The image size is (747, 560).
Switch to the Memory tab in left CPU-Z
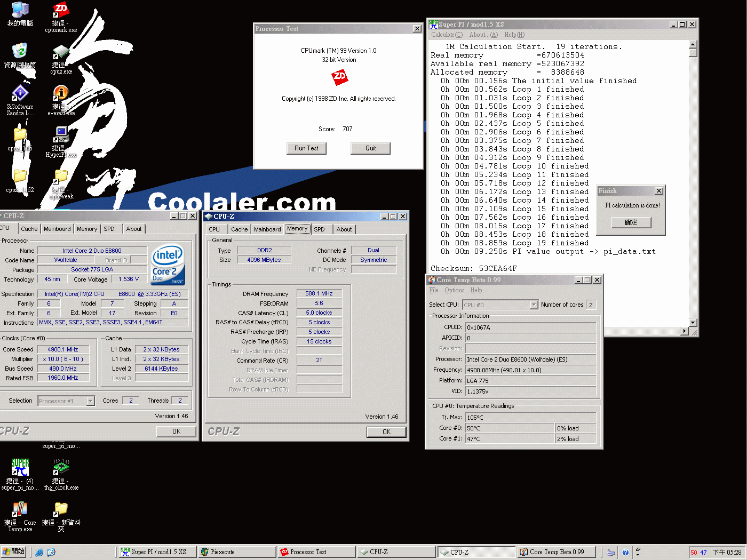(x=87, y=229)
